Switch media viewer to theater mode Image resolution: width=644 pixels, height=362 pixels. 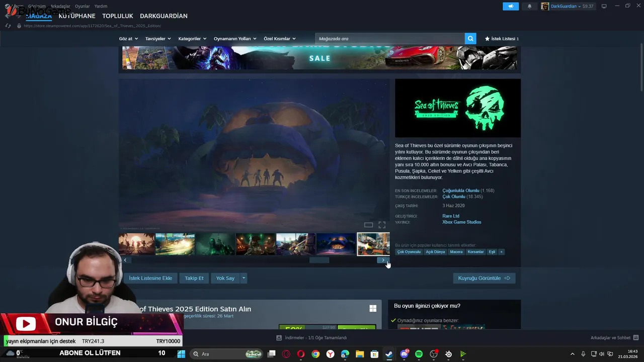369,225
